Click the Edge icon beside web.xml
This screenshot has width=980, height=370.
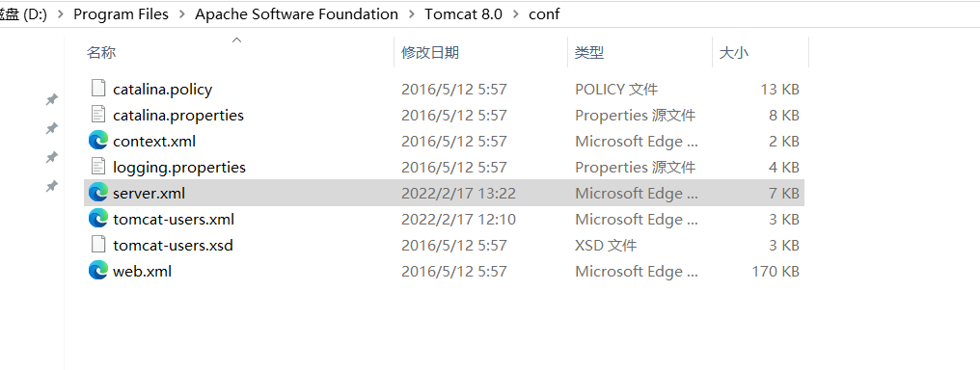point(98,271)
